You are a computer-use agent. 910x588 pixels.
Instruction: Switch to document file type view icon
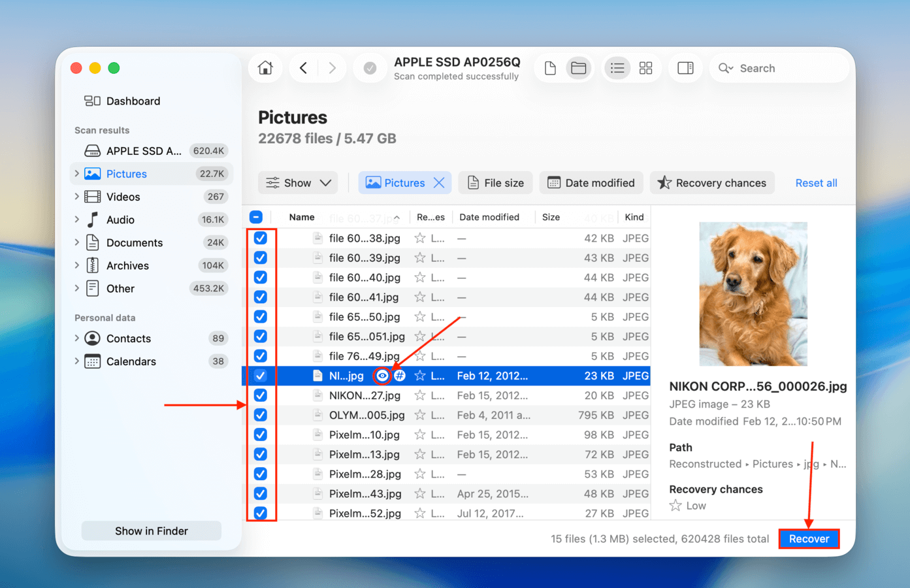(549, 67)
